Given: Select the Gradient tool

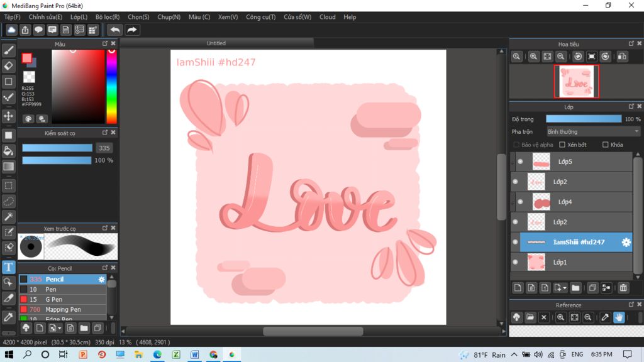Looking at the screenshot, I should [x=8, y=167].
